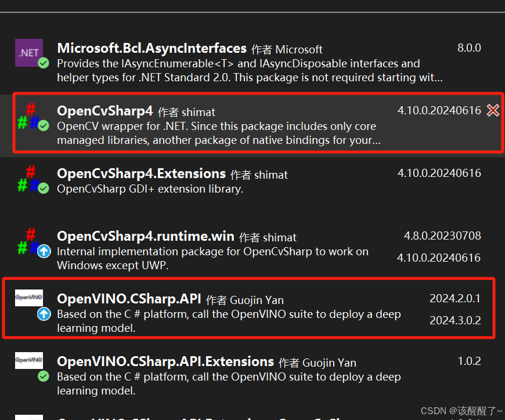505x420 pixels.
Task: Click the installed checkmark on OpenCvSharp4
Action: (44, 125)
